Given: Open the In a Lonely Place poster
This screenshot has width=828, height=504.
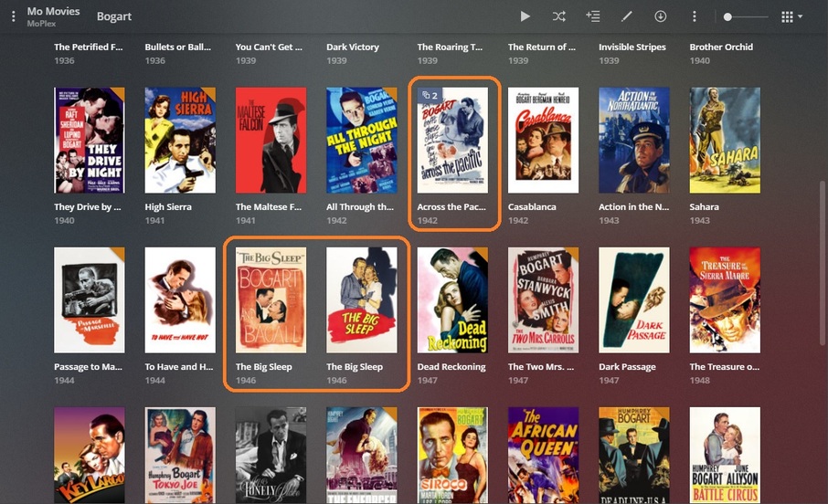Looking at the screenshot, I should [x=271, y=456].
